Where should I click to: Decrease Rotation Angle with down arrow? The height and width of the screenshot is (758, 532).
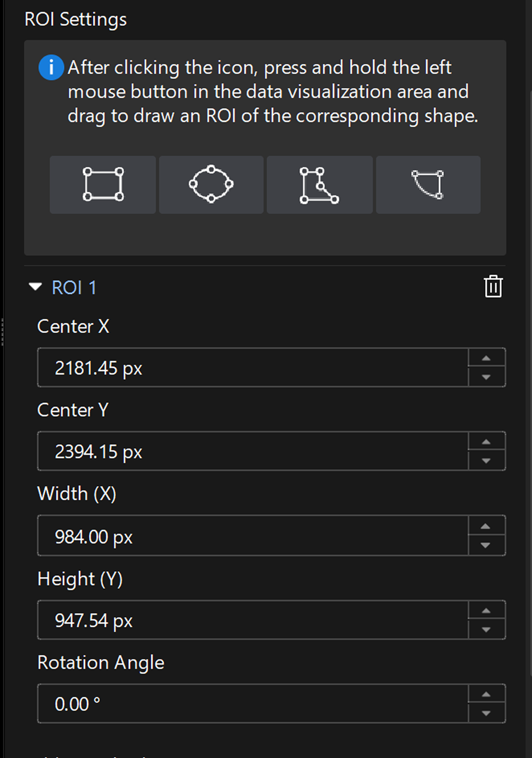[x=486, y=713]
